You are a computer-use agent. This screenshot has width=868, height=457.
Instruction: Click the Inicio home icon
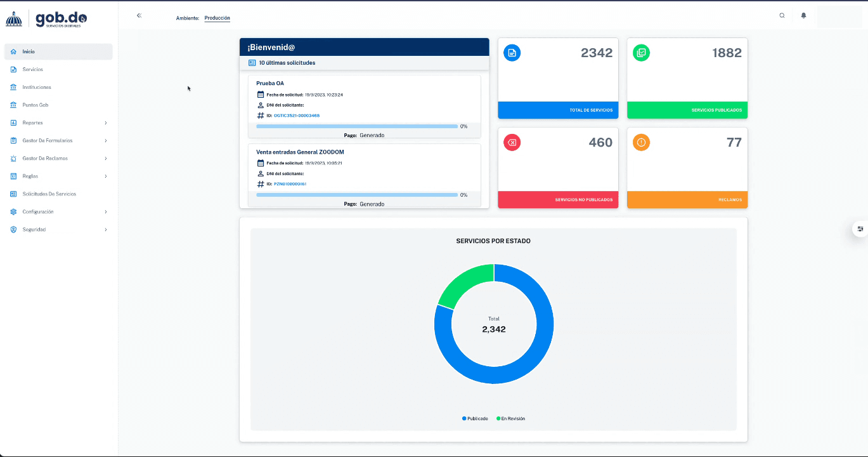(13, 51)
